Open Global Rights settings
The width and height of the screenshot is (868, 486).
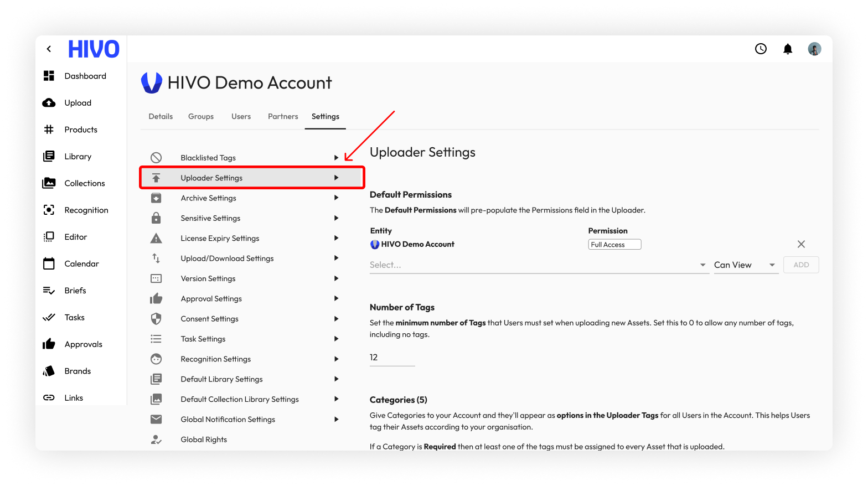tap(204, 440)
